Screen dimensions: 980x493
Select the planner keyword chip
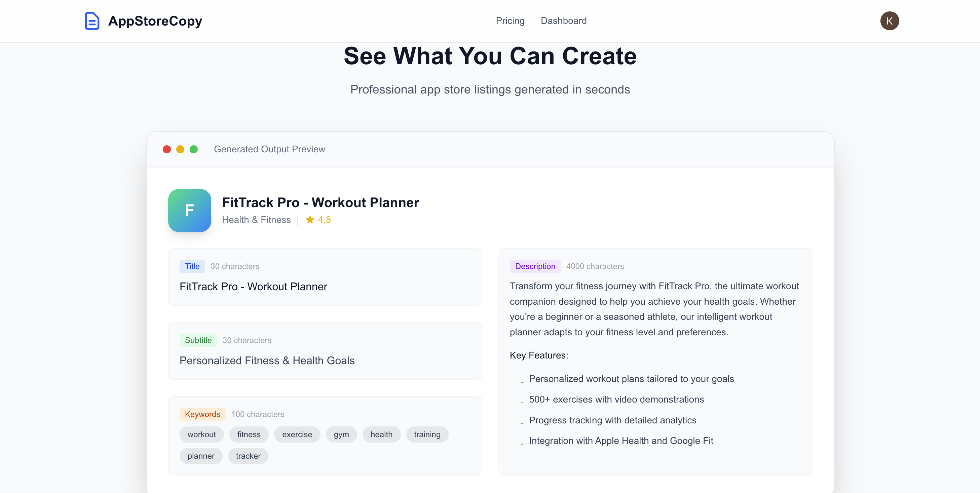(201, 456)
